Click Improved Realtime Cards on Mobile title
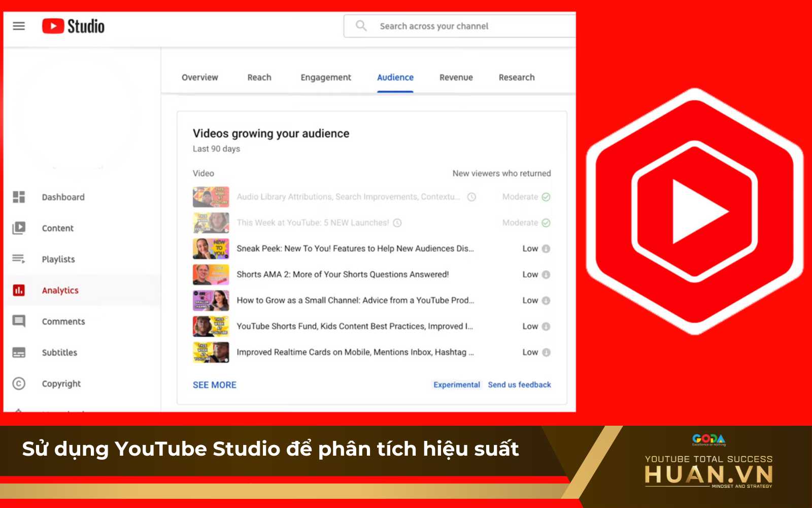 [355, 352]
